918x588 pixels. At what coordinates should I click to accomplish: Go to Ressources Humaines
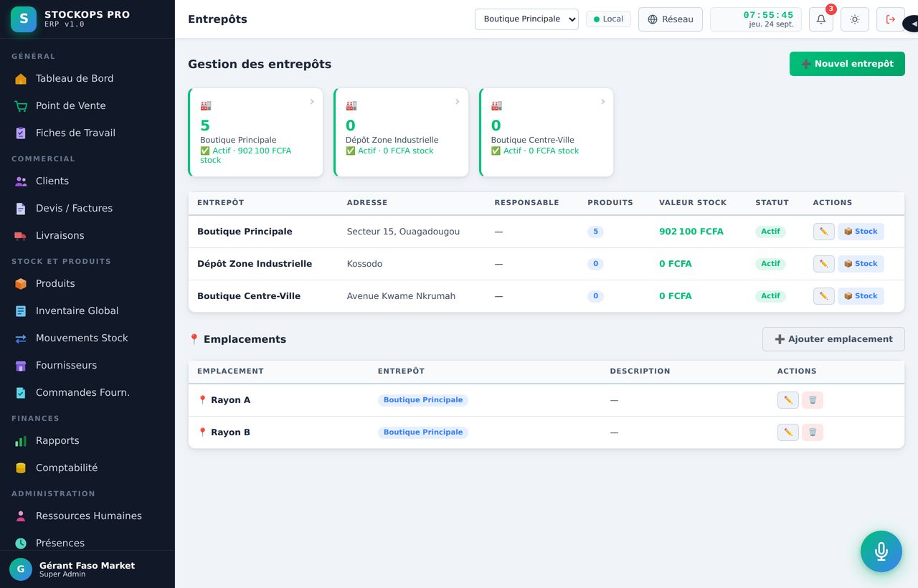(87, 516)
